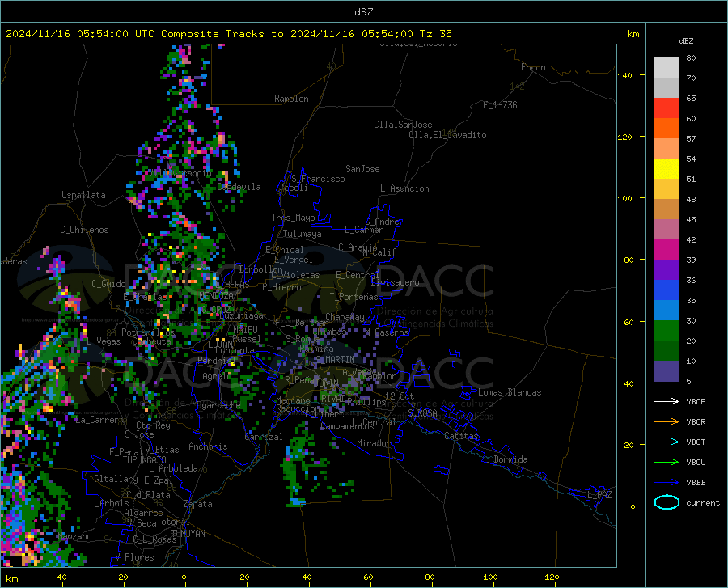Click the dBZ label atop the color scale

[686, 40]
